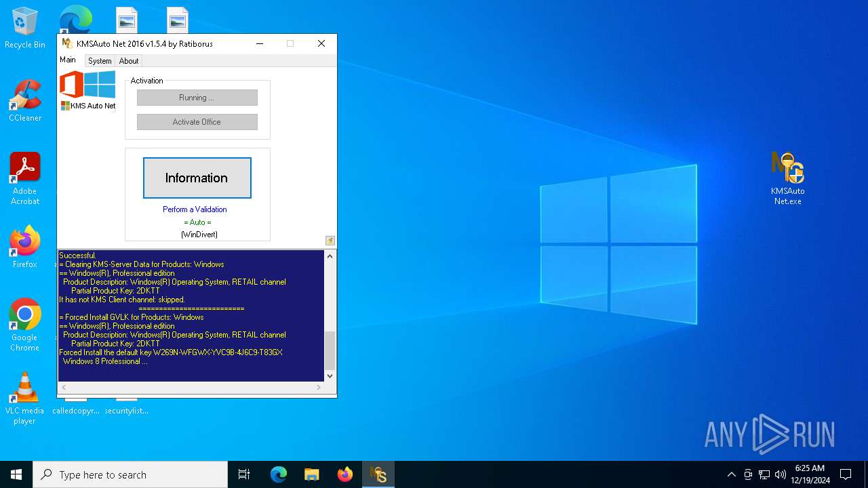The height and width of the screenshot is (488, 868).
Task: Switch to the System tab
Action: point(100,61)
